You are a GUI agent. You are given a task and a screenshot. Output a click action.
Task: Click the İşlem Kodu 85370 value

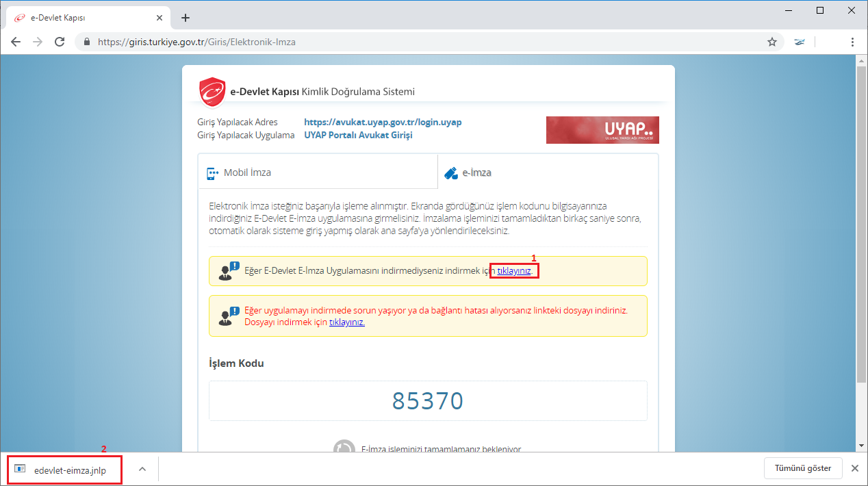(428, 400)
